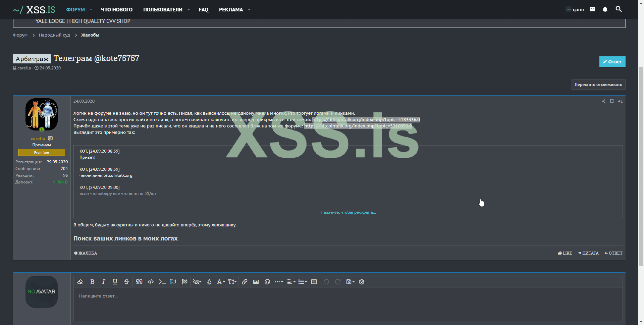644x325 pixels.
Task: Open the private messages envelope icon
Action: tap(592, 9)
